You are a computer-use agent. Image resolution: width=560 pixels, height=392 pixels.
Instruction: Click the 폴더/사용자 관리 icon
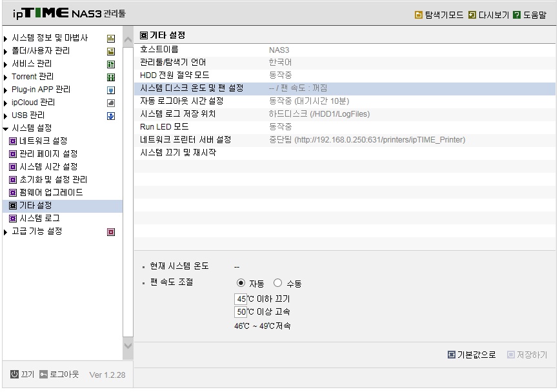click(111, 51)
